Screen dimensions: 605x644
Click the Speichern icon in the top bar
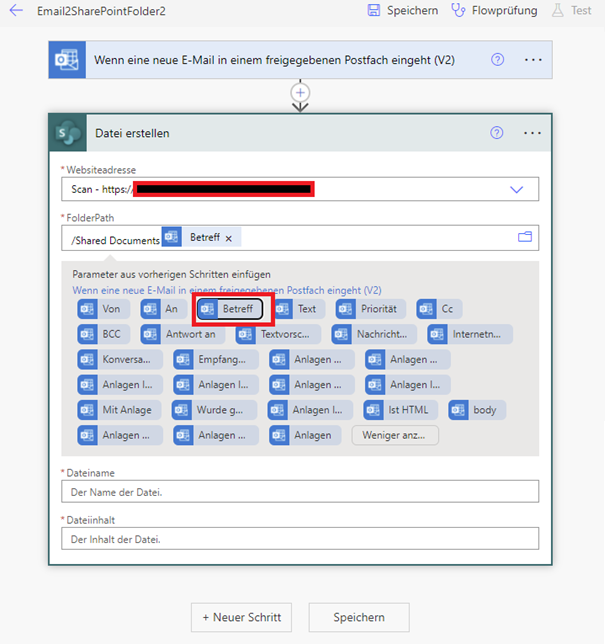tap(374, 10)
